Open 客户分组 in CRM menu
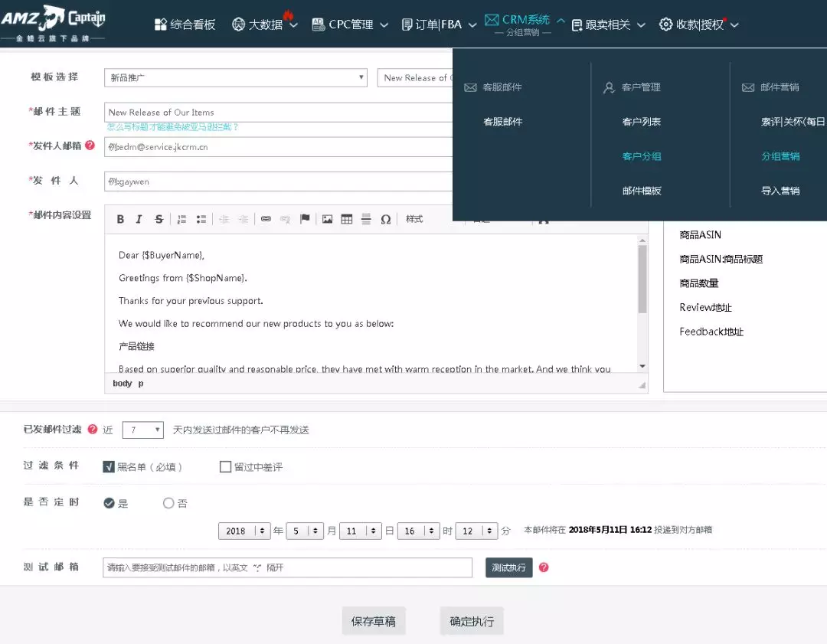Viewport: 827px width, 644px height. (x=642, y=156)
